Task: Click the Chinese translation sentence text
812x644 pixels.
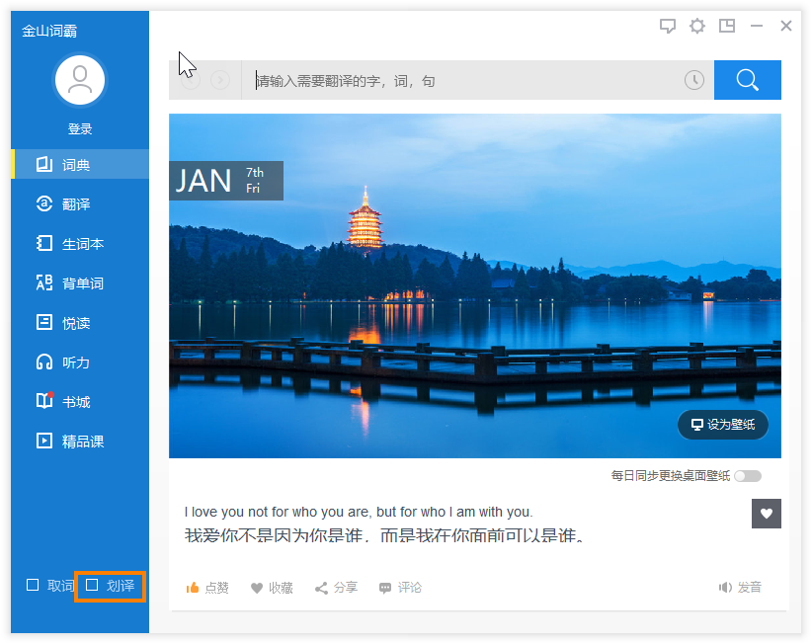Action: [384, 535]
